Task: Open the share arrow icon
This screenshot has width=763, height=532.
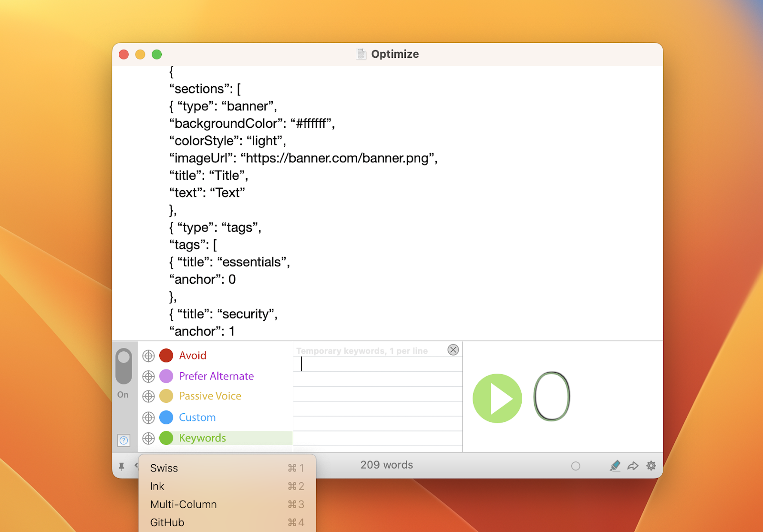Action: (633, 465)
